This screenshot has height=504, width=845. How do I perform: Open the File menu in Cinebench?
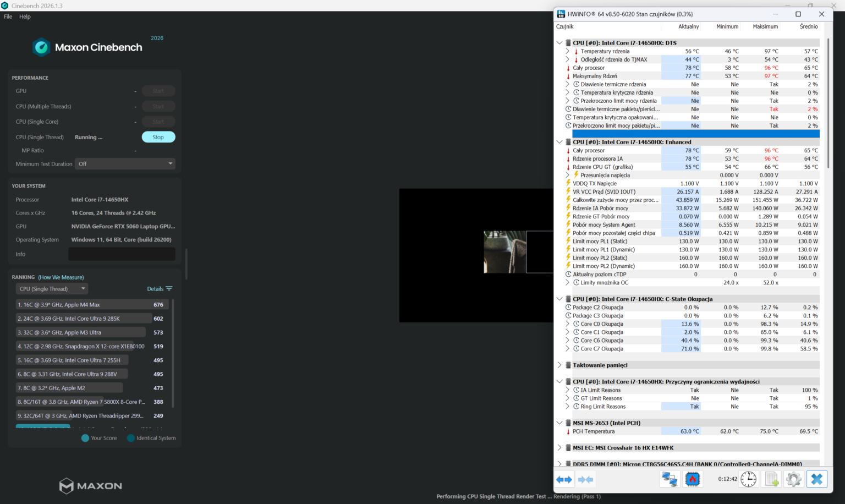pyautogui.click(x=8, y=17)
